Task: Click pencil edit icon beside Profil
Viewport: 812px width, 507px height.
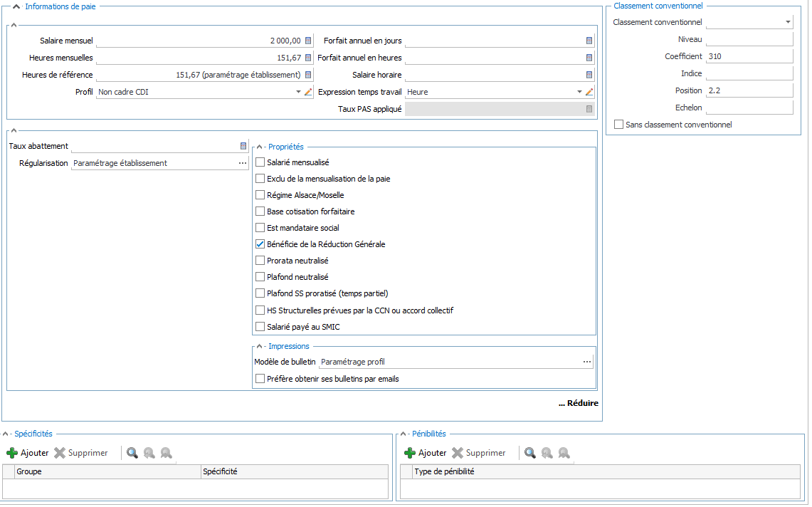Action: pyautogui.click(x=308, y=92)
